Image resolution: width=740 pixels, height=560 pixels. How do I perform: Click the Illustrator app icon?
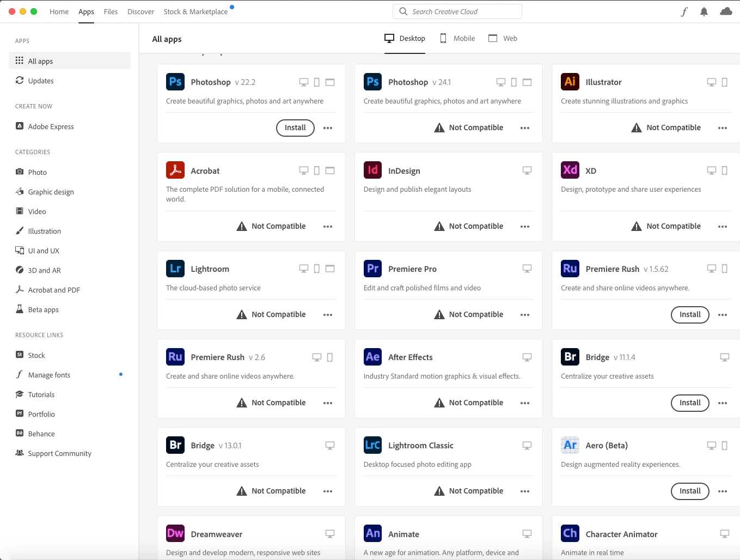pos(570,82)
